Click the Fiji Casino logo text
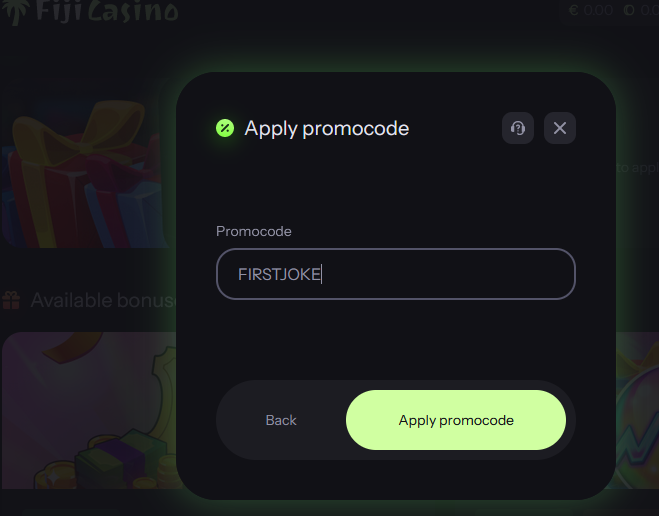Viewport: 659px width, 516px height. [107, 11]
